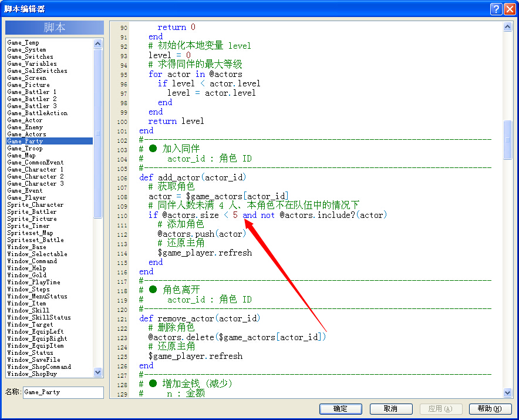Viewport: 519px width, 420px height.
Task: Click the script list scroll down arrow
Action: [97, 372]
